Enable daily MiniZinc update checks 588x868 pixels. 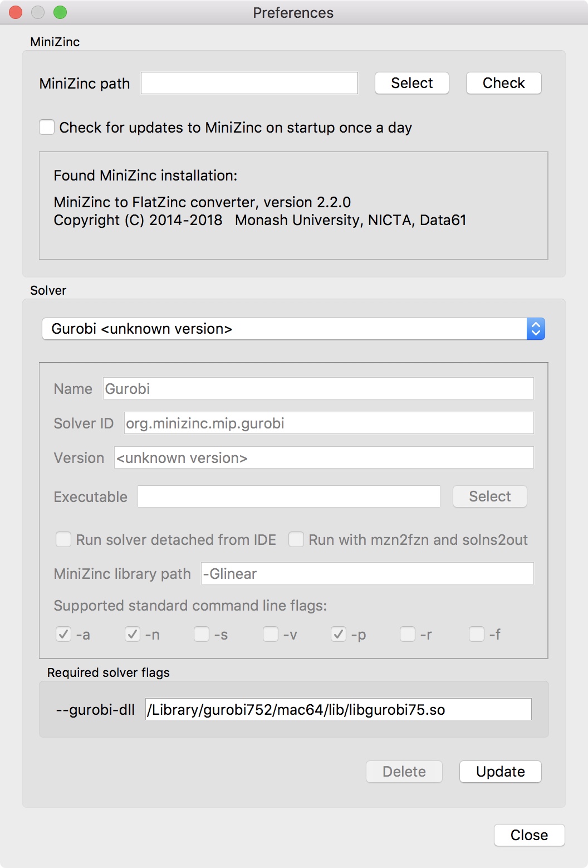pyautogui.click(x=46, y=128)
